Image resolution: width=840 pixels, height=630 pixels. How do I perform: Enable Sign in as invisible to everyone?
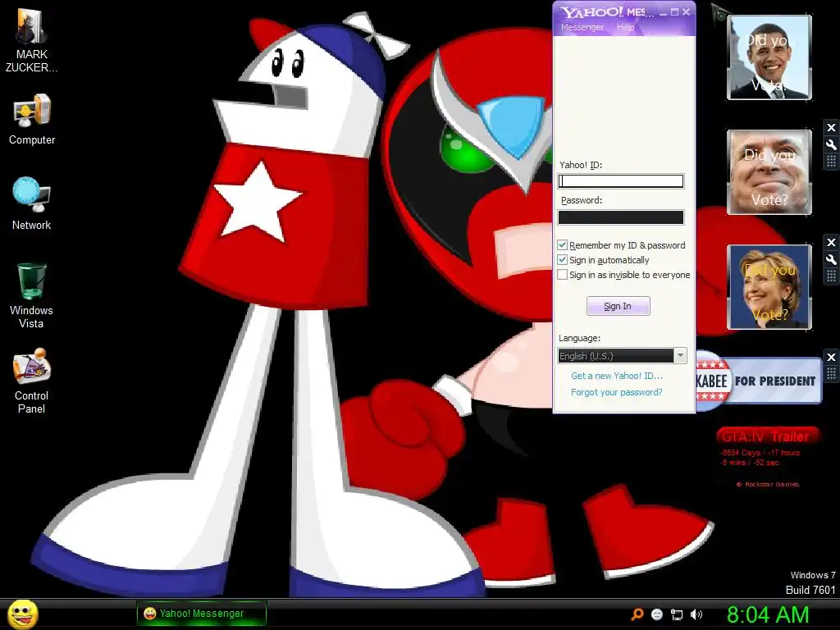563,275
